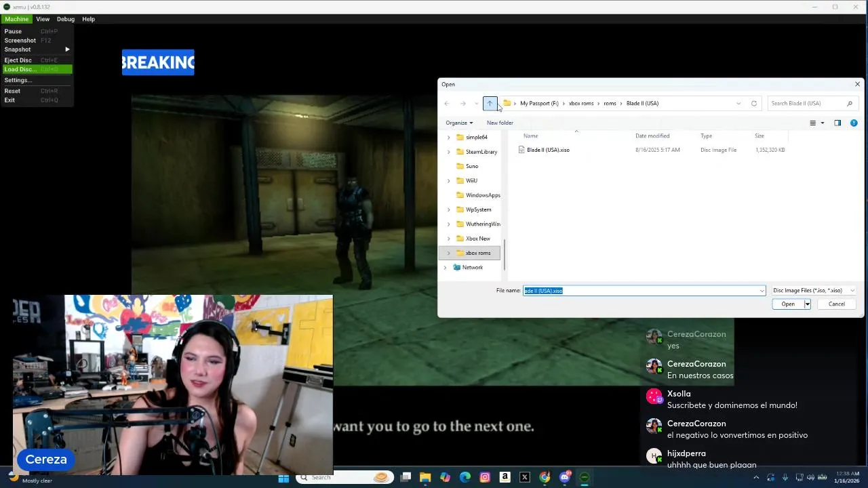Open Amazon from taskbar

(x=505, y=478)
